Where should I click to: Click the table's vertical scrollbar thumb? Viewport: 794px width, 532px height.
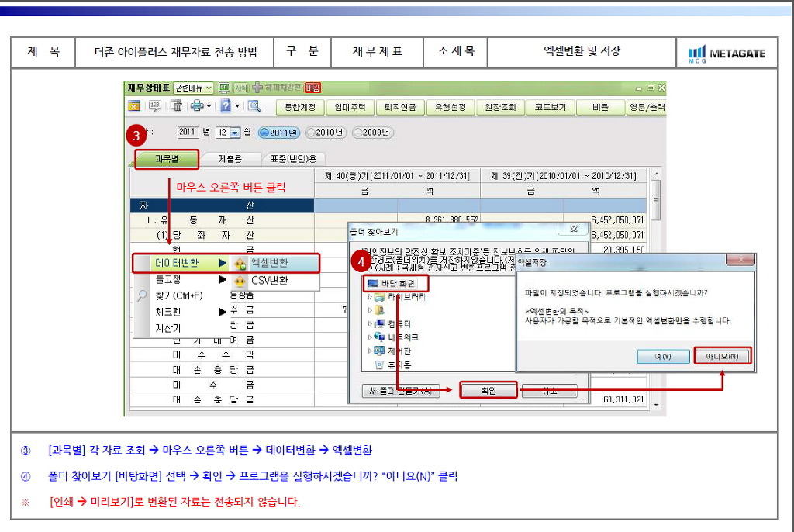(x=656, y=199)
